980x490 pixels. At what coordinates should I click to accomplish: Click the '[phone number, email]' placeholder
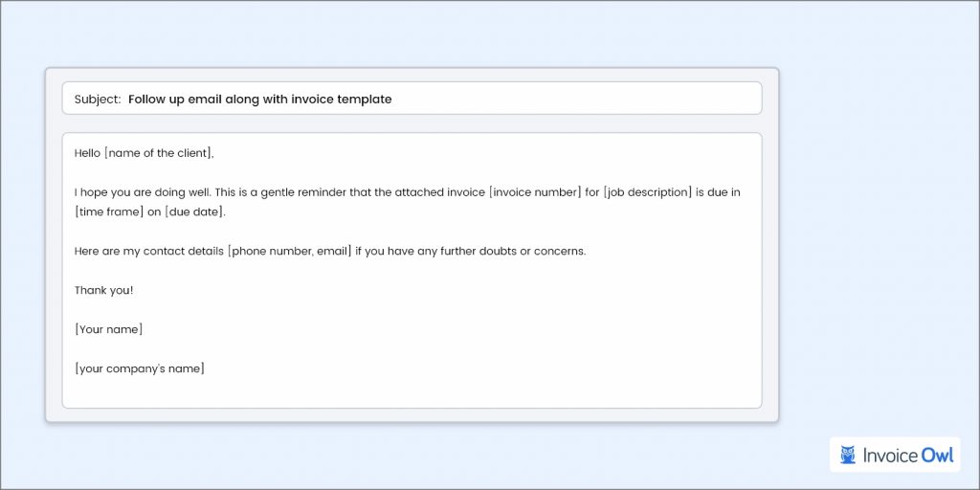click(289, 252)
